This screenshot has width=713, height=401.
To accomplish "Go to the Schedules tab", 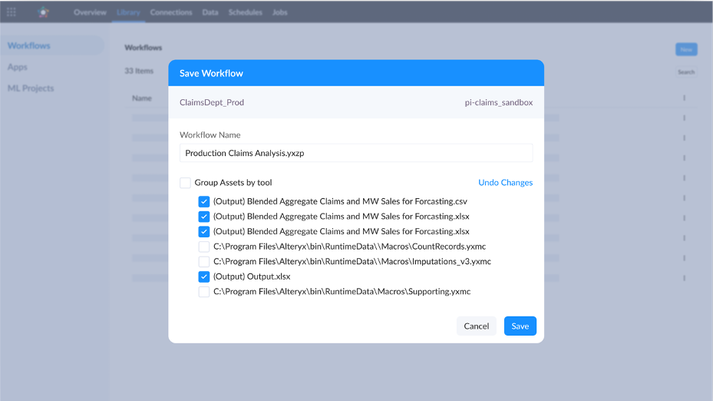I will pyautogui.click(x=245, y=13).
